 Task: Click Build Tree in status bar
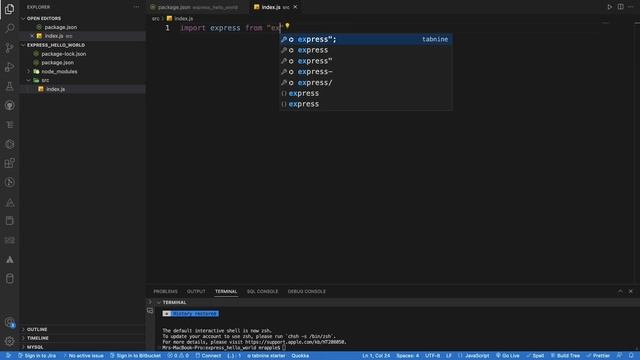point(565,356)
